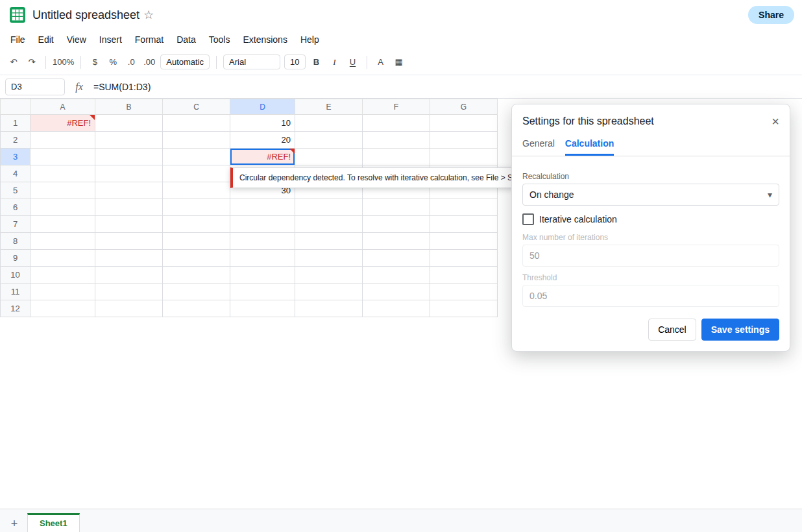
Task: Toggle underline formatting
Action: tap(353, 62)
